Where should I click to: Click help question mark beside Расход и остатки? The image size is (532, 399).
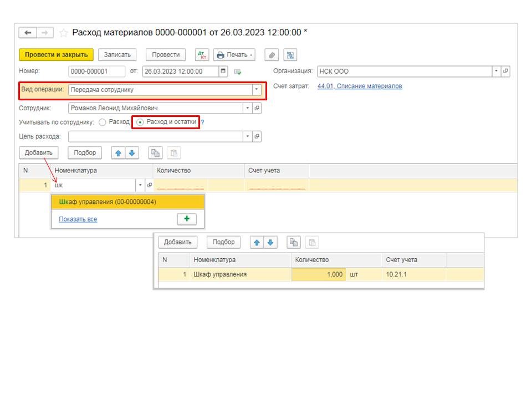[x=203, y=122]
